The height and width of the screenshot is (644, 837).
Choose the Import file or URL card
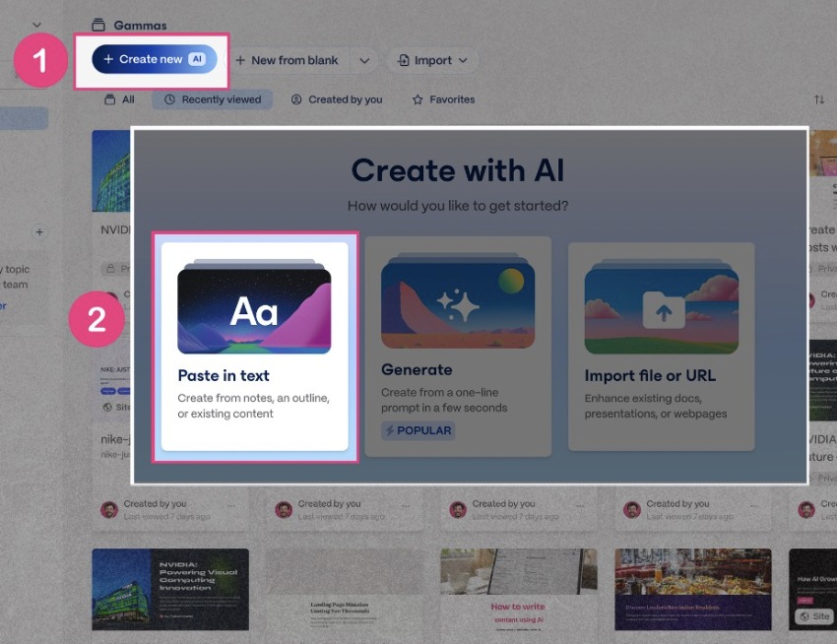pos(662,347)
